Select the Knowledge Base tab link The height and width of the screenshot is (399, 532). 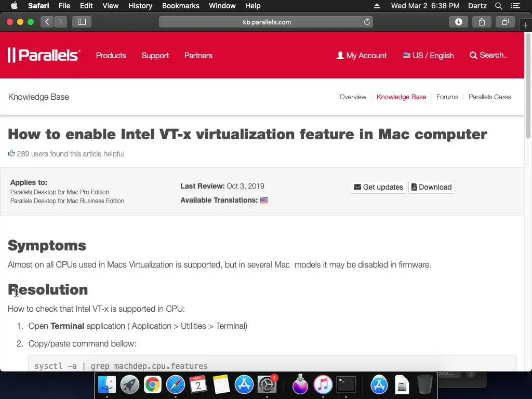[x=402, y=97]
